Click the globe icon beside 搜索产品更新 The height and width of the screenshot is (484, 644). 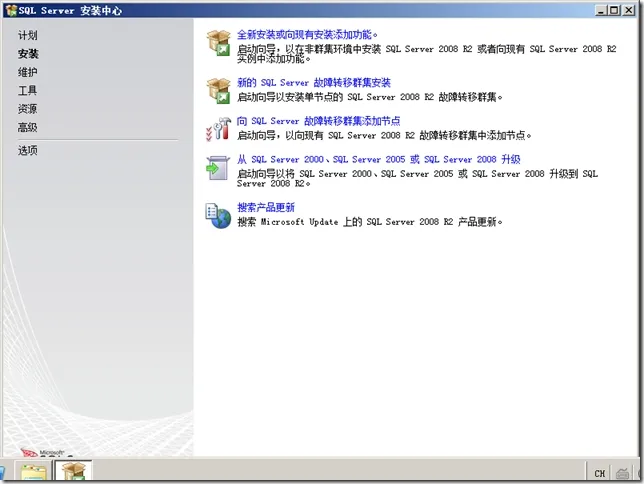[x=218, y=216]
